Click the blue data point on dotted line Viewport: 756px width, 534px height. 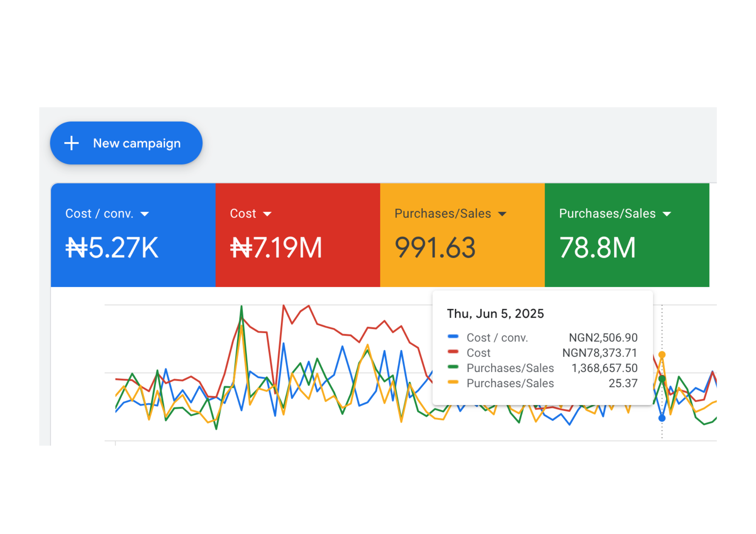[x=662, y=418]
